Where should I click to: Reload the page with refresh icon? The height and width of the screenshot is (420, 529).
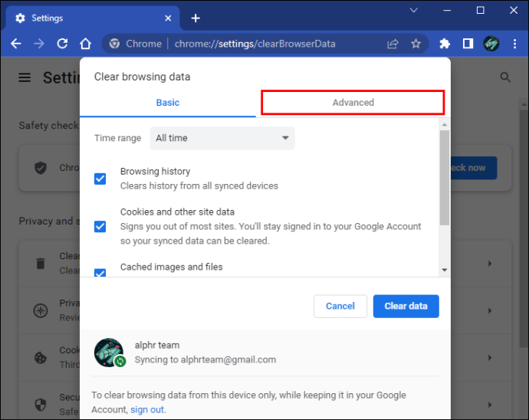pos(62,44)
